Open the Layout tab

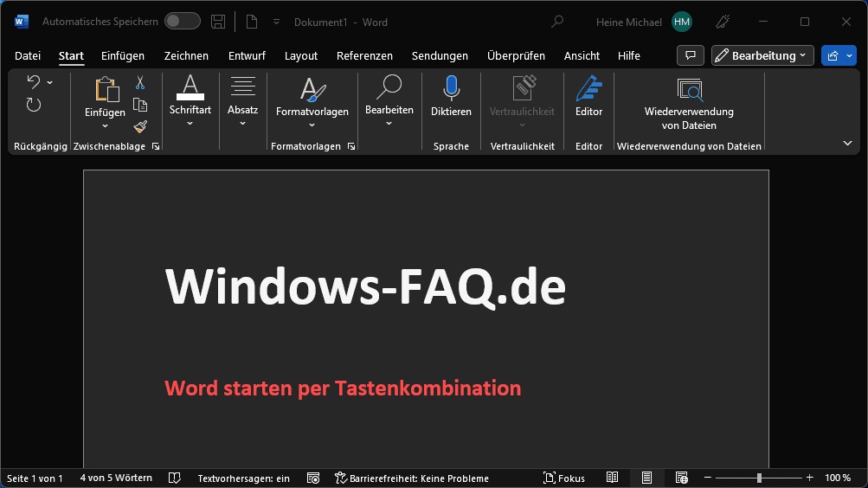pos(300,56)
